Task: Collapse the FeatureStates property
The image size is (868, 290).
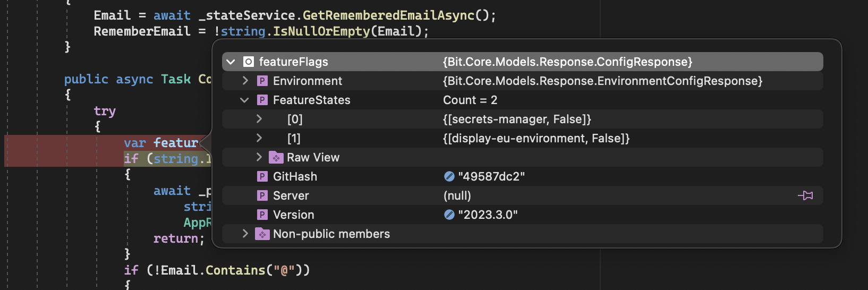Action: (245, 100)
